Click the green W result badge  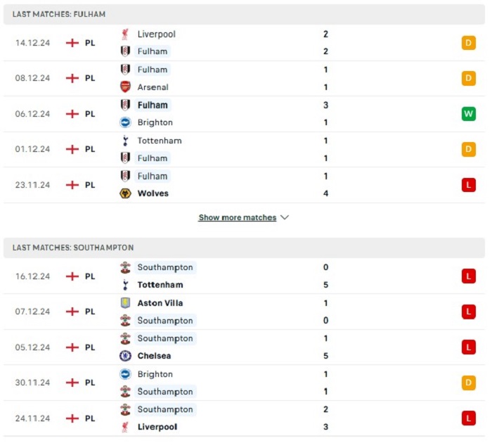(x=469, y=114)
